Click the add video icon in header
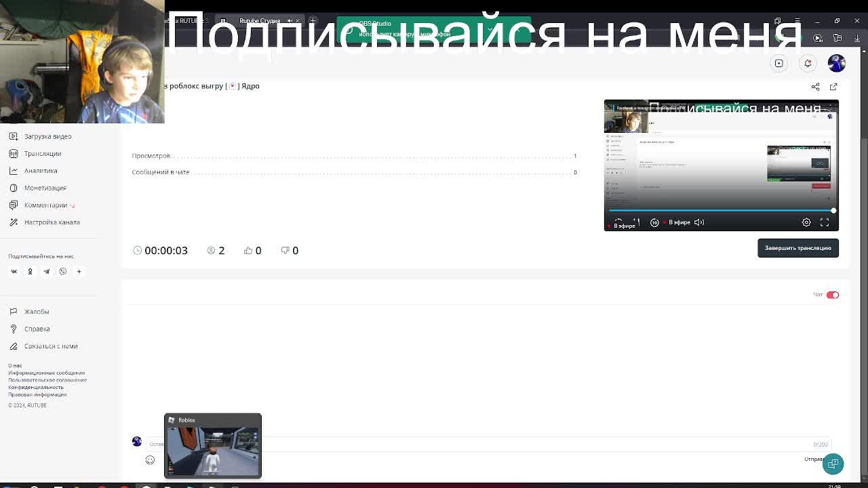The width and height of the screenshot is (868, 488). coord(779,63)
